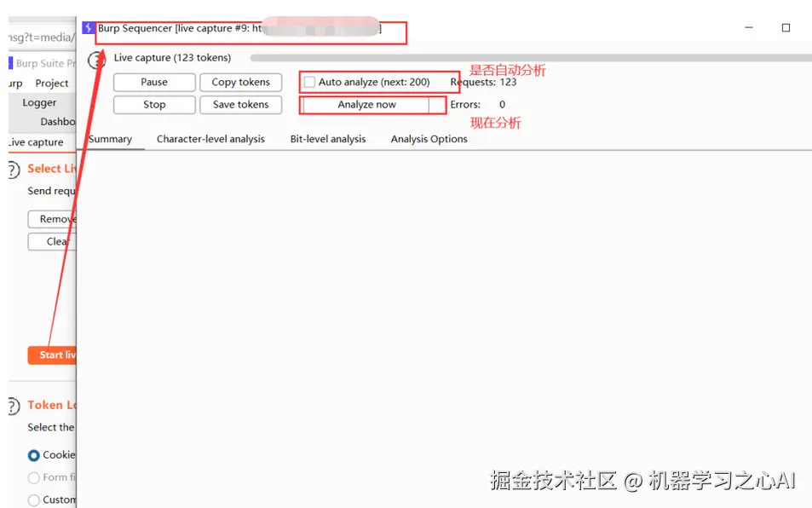Select the Custom location radio button in the background window
This screenshot has width=812, height=508.
pyautogui.click(x=34, y=500)
